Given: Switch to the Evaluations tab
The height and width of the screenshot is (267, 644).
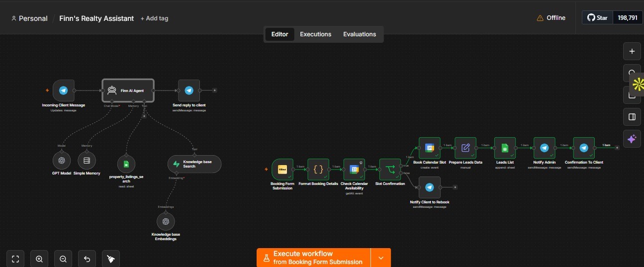Looking at the screenshot, I should [360, 34].
